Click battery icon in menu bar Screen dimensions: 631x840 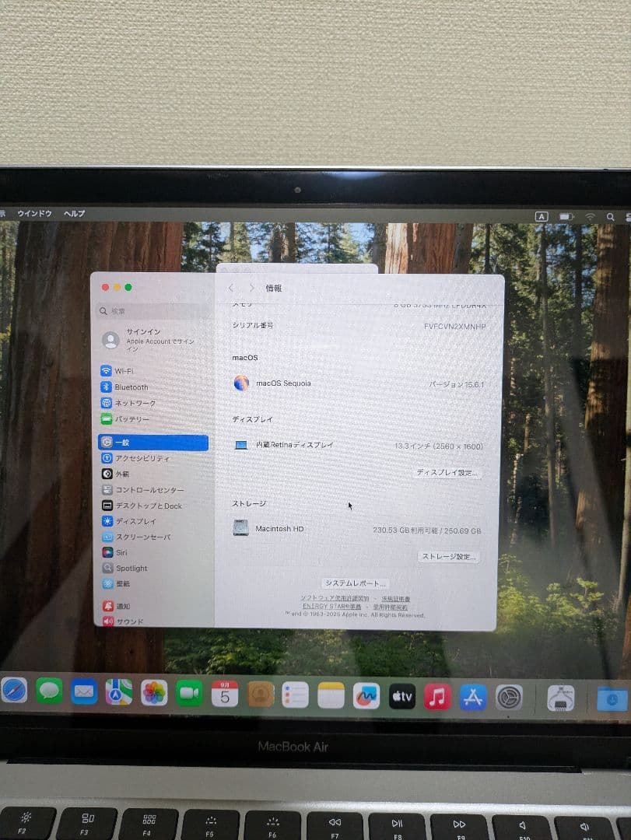tap(566, 216)
